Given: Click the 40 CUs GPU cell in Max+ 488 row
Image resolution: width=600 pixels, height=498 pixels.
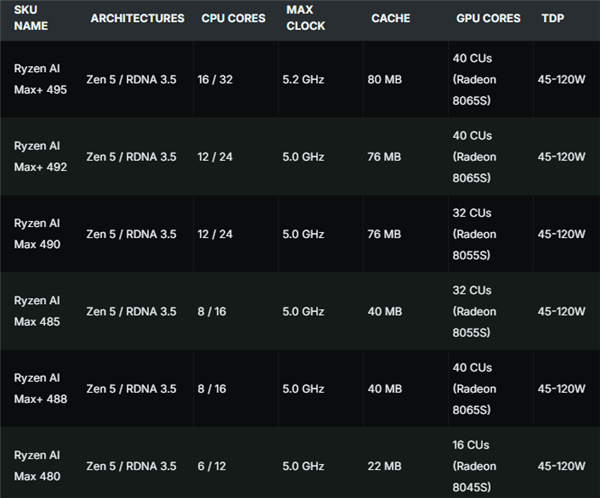Looking at the screenshot, I should 474,389.
